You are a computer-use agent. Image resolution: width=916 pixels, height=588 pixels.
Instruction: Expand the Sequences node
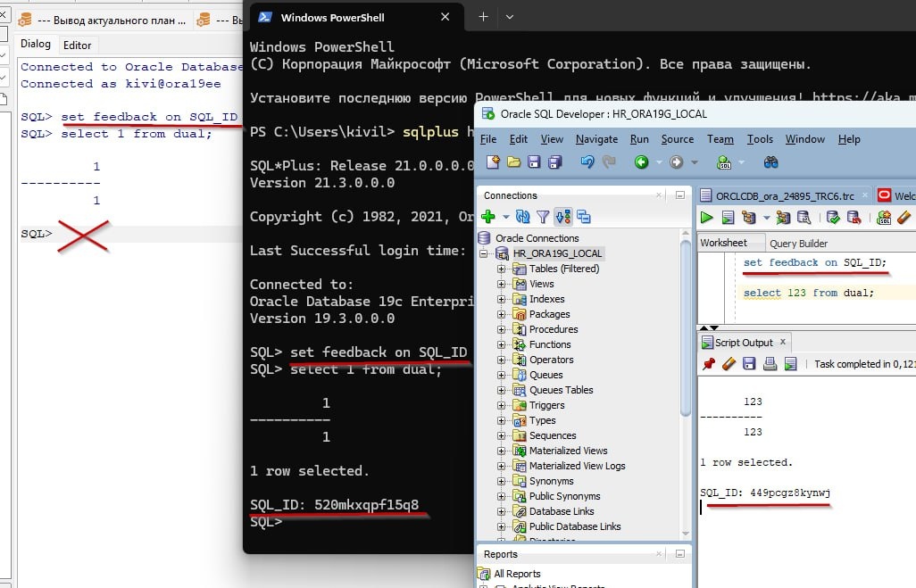501,435
